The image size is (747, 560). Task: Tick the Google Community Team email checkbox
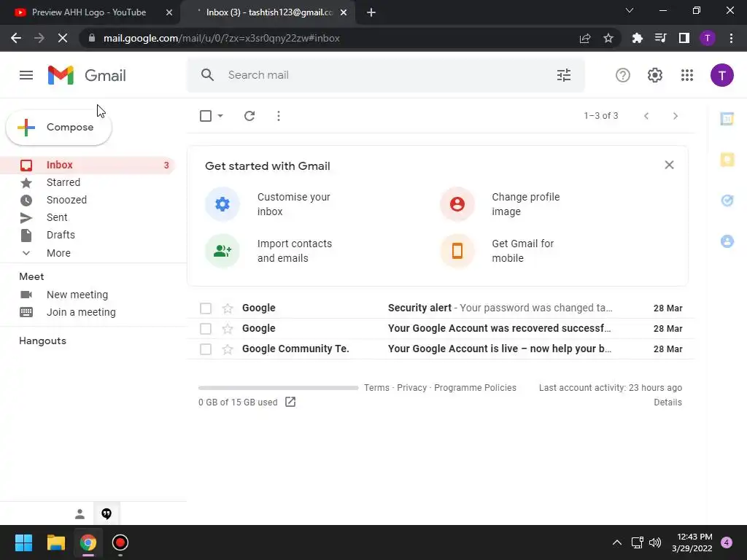click(x=205, y=349)
